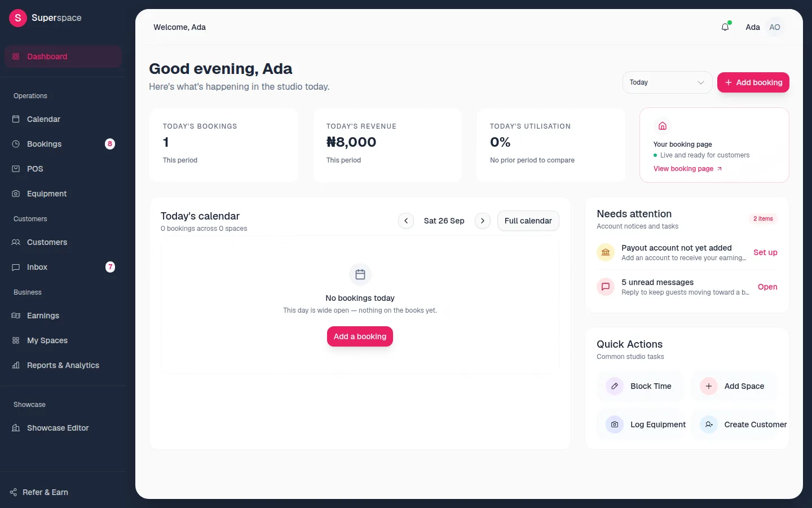This screenshot has width=812, height=508.
Task: Open Dashboard in the sidebar
Action: (x=63, y=56)
